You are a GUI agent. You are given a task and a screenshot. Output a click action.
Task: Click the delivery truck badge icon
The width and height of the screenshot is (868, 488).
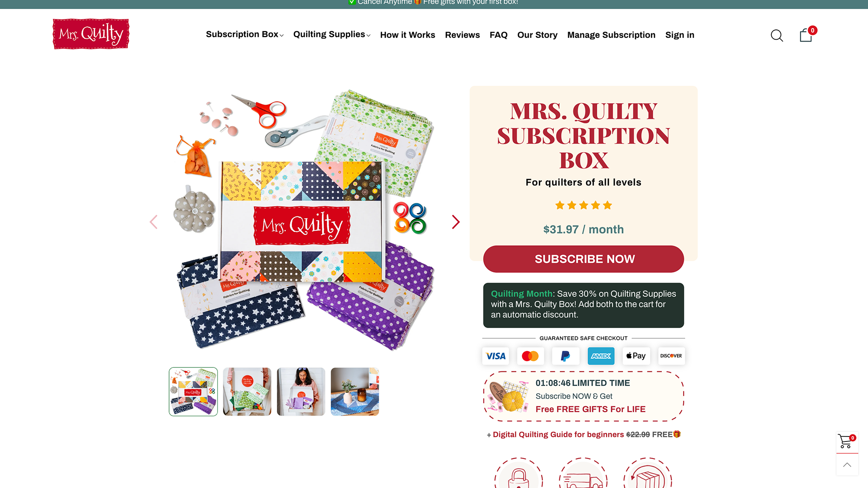(x=583, y=474)
